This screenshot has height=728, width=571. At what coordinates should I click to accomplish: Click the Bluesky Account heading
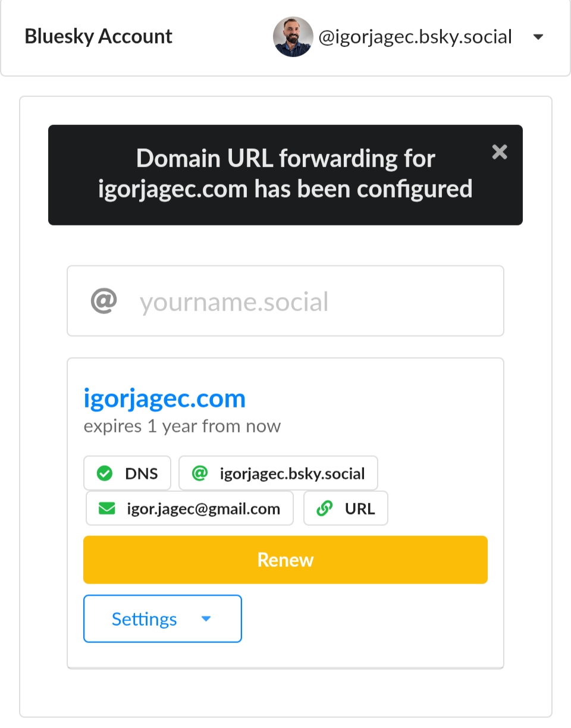coord(99,36)
